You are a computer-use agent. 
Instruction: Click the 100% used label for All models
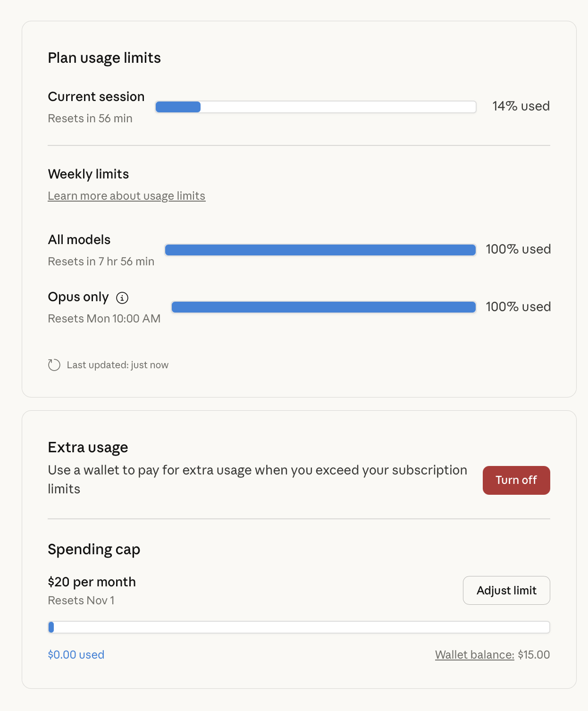click(518, 249)
